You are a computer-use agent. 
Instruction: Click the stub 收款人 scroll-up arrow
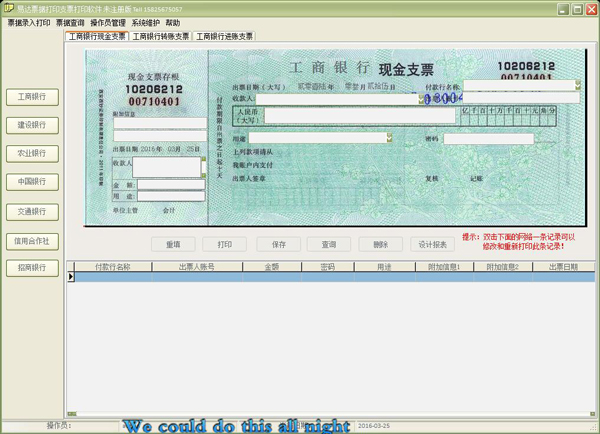pyautogui.click(x=204, y=159)
